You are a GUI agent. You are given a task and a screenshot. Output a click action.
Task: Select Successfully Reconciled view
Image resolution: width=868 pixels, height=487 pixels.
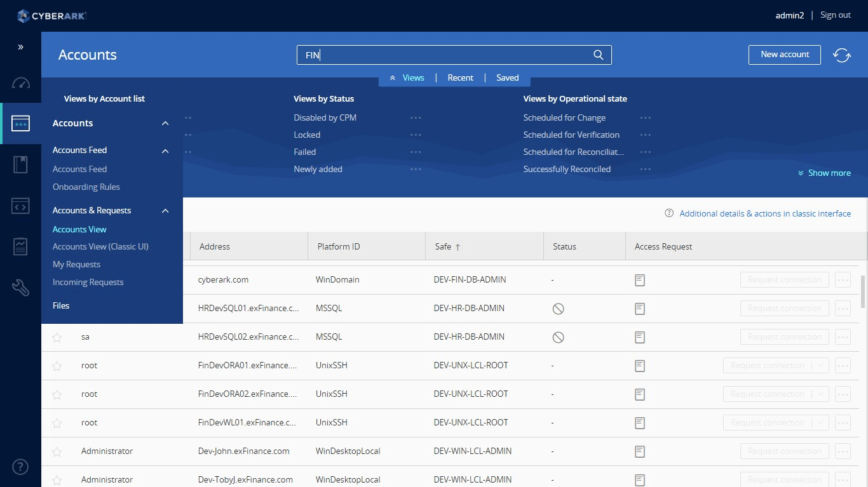click(567, 169)
